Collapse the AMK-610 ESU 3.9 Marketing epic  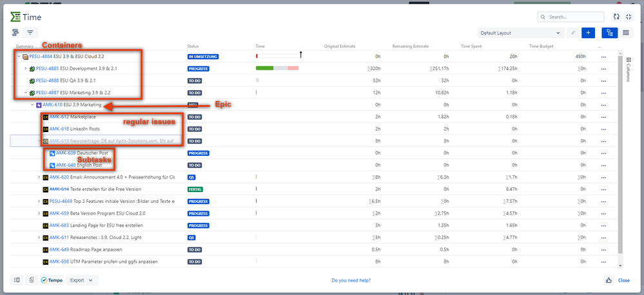pos(32,105)
